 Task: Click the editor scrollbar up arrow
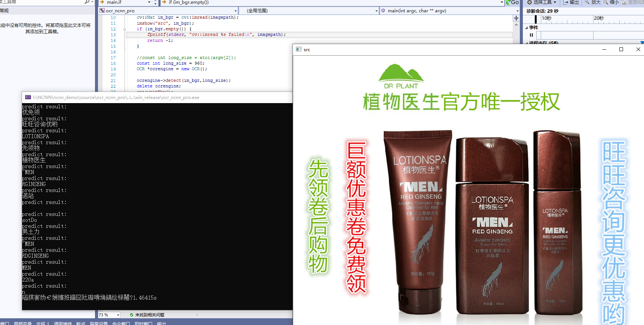[x=516, y=24]
